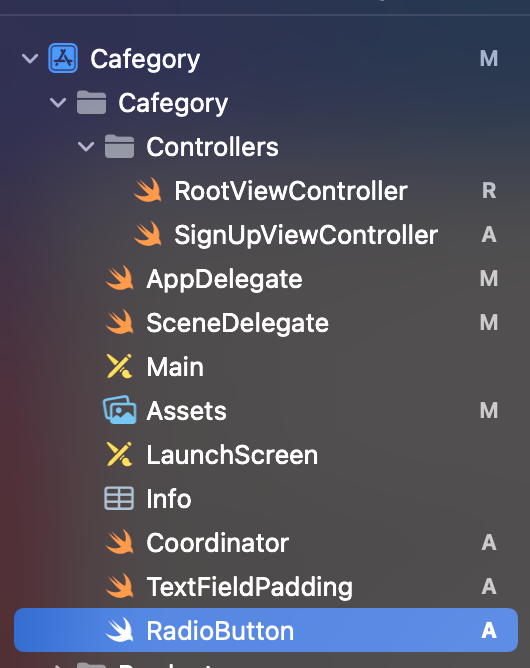Click the Controllers folder icon
The image size is (530, 668).
tap(119, 146)
